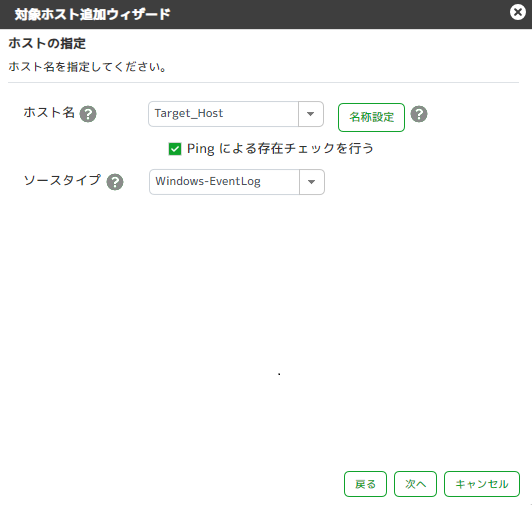Click the Ping による存在チェックを行う label text
The image size is (532, 505).
coord(280,149)
